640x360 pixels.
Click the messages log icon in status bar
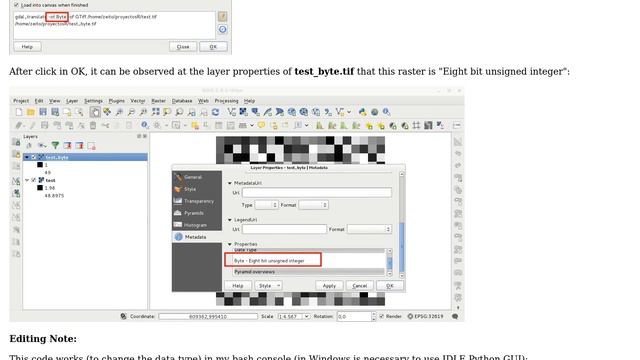pyautogui.click(x=455, y=316)
